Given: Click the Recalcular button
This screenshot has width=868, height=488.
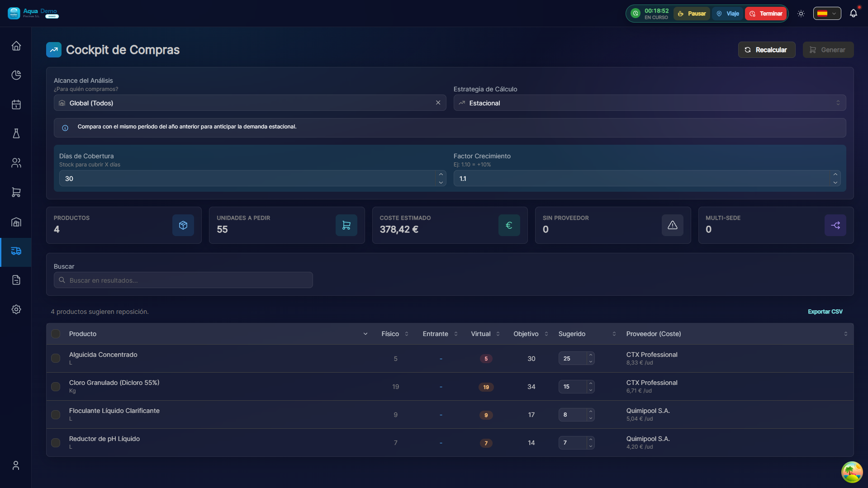Looking at the screenshot, I should pos(766,50).
